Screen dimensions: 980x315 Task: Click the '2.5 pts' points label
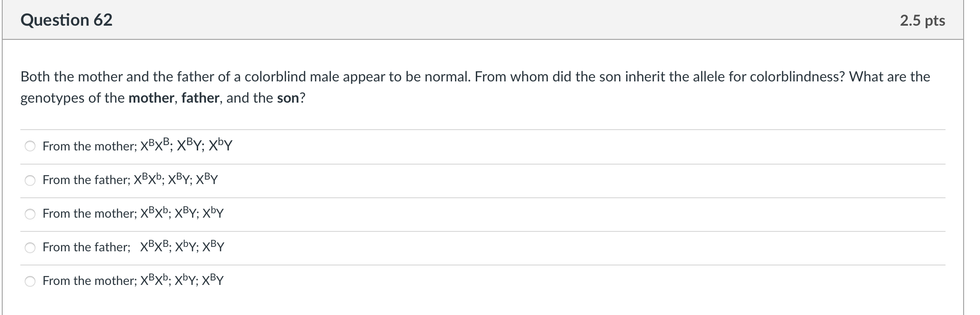pyautogui.click(x=922, y=21)
